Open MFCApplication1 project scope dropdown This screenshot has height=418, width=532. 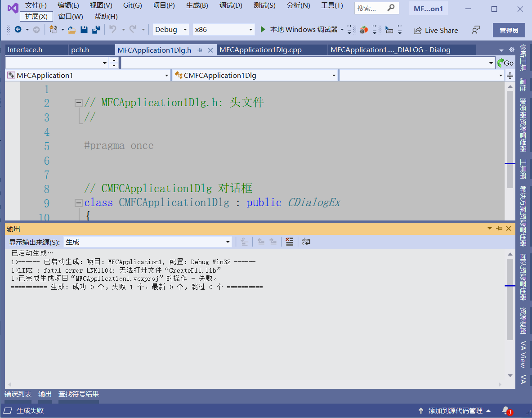(x=88, y=76)
